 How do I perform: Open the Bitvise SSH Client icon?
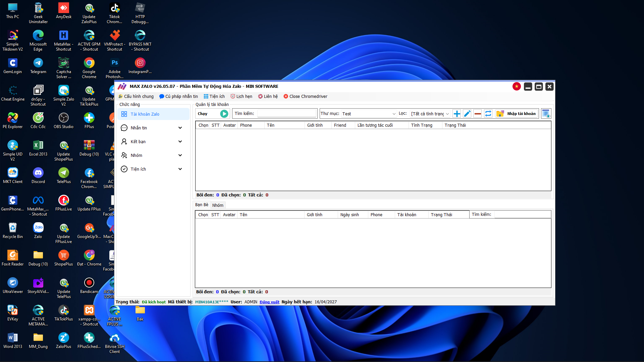(x=115, y=343)
